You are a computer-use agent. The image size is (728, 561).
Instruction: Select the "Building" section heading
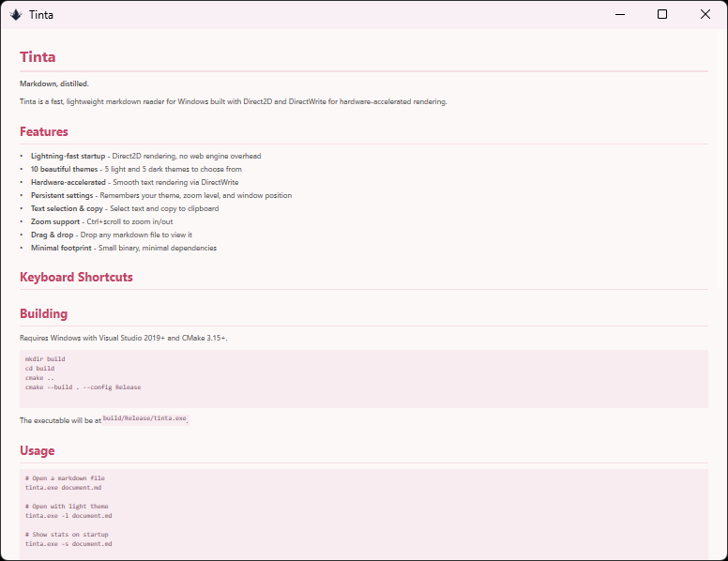pos(44,314)
